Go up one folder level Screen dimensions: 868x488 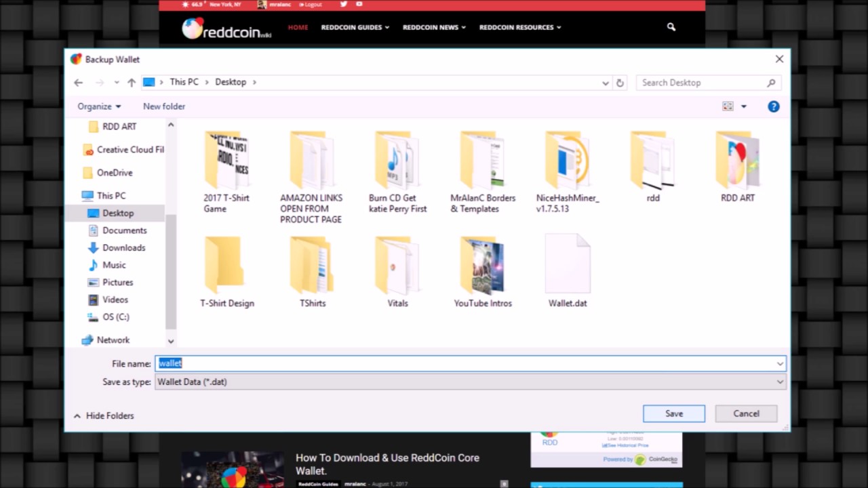132,83
